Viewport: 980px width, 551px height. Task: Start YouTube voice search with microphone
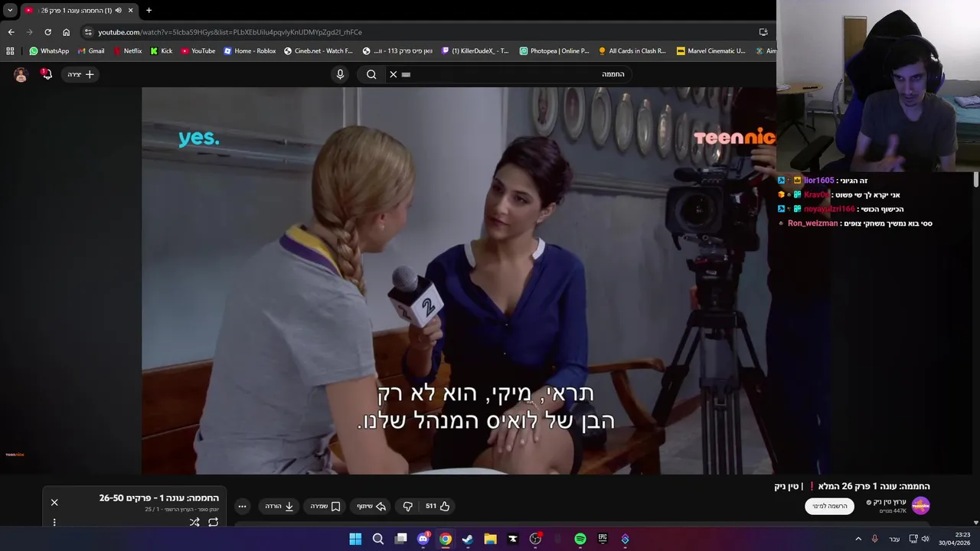pyautogui.click(x=341, y=74)
